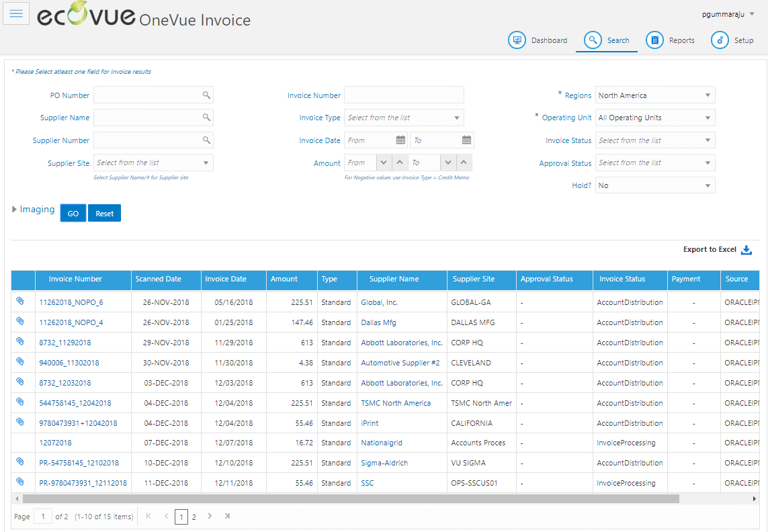Click the GO button

click(x=73, y=212)
